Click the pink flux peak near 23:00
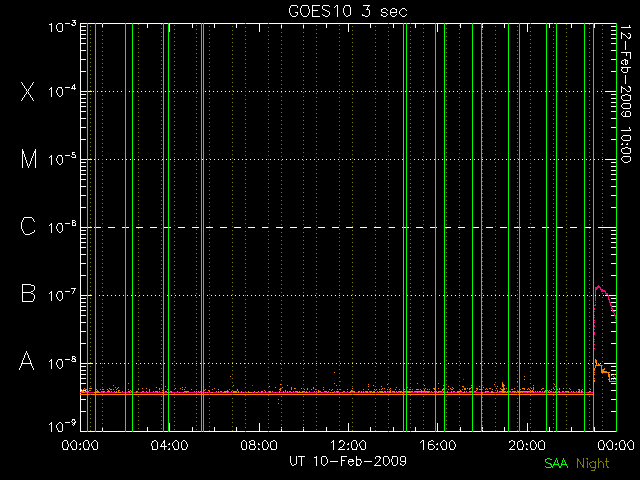 click(598, 288)
